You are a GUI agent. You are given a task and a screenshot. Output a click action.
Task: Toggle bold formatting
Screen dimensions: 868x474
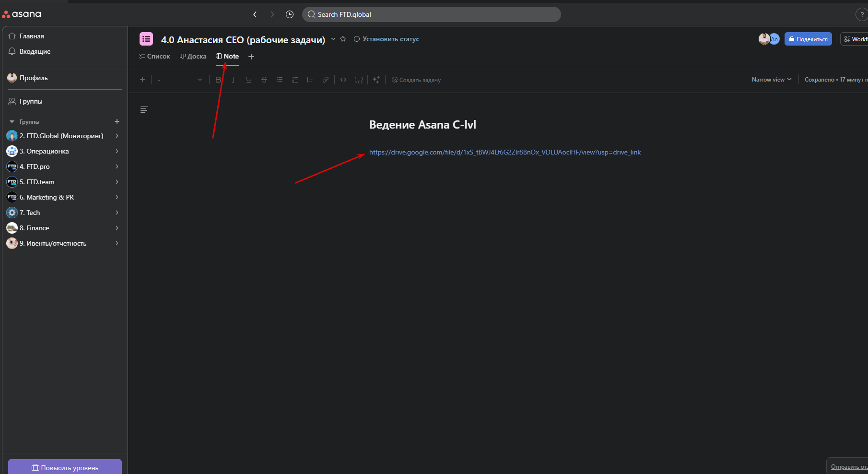[x=218, y=80]
